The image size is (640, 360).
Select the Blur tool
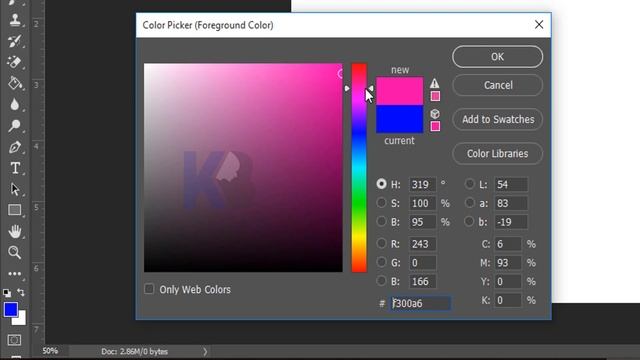coord(15,104)
